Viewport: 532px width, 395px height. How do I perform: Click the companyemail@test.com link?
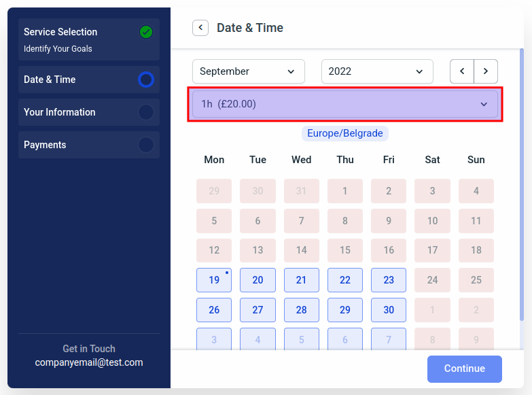coord(89,362)
